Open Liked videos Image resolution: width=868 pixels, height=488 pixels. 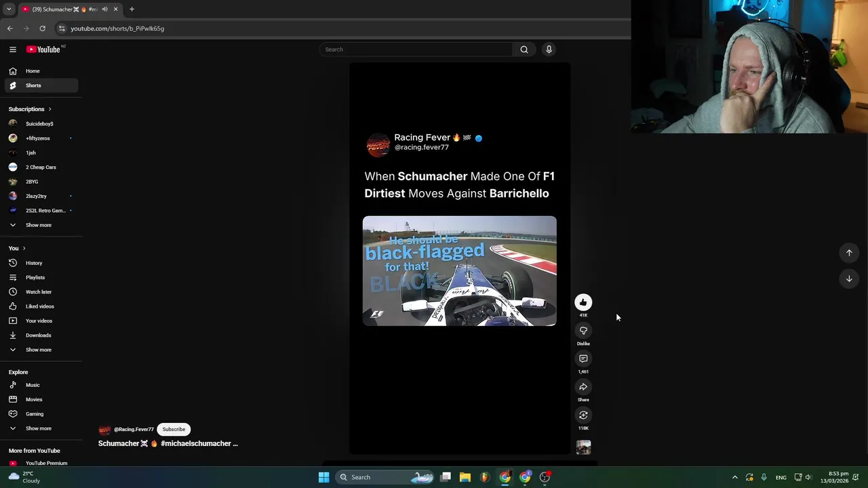(41, 306)
